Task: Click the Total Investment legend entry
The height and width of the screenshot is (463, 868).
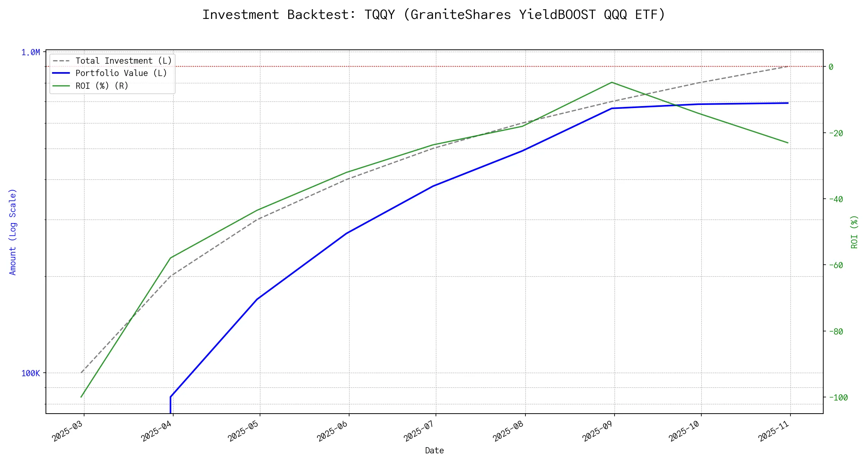Action: [123, 61]
